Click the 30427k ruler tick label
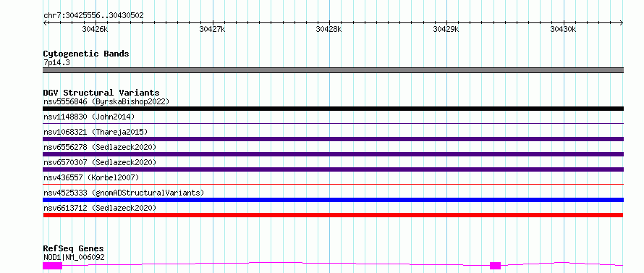The width and height of the screenshot is (644, 273). tap(212, 29)
